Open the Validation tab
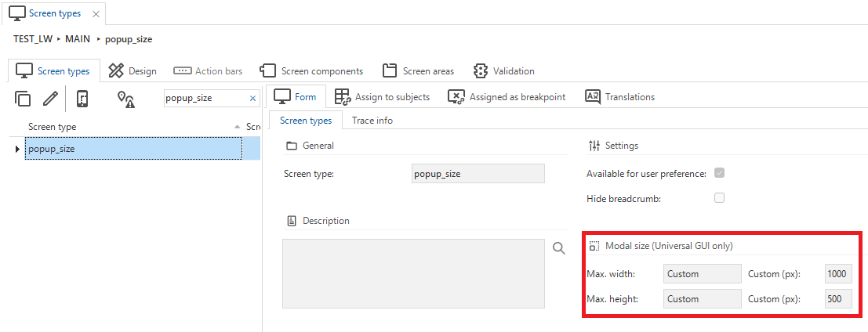The image size is (868, 332). [x=504, y=70]
